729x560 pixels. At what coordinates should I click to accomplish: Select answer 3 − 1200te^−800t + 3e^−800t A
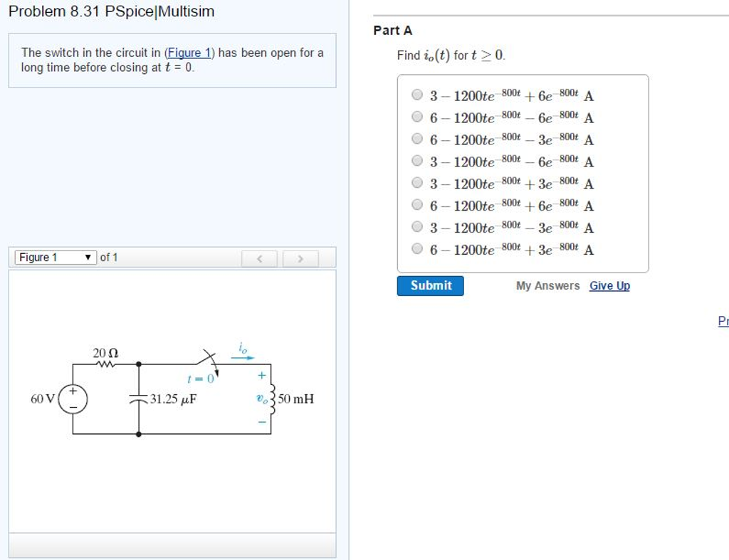(417, 182)
